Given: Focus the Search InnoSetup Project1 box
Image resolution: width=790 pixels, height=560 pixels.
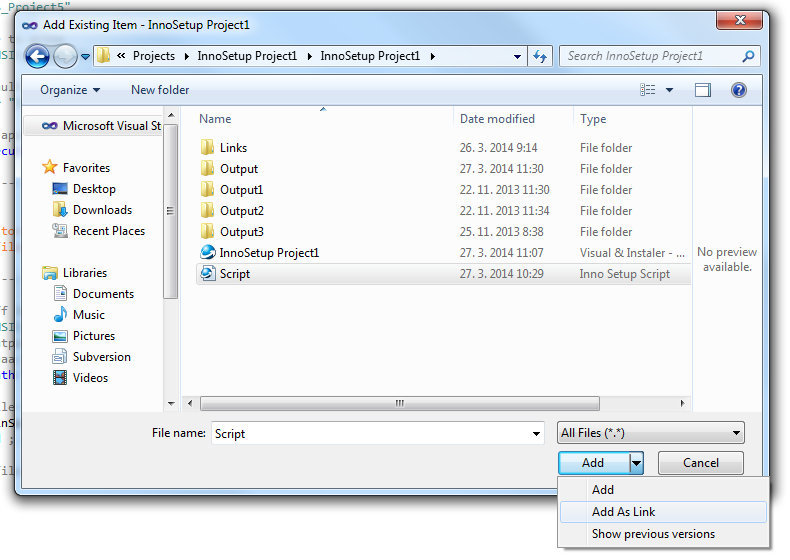Looking at the screenshot, I should point(660,56).
